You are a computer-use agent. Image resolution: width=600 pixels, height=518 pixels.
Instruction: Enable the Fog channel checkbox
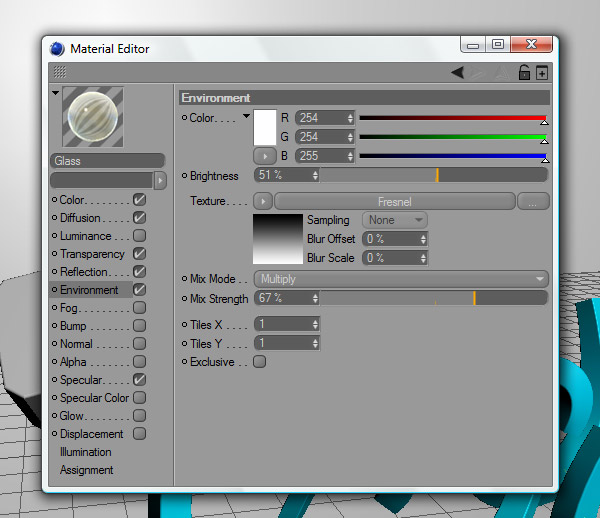(140, 307)
